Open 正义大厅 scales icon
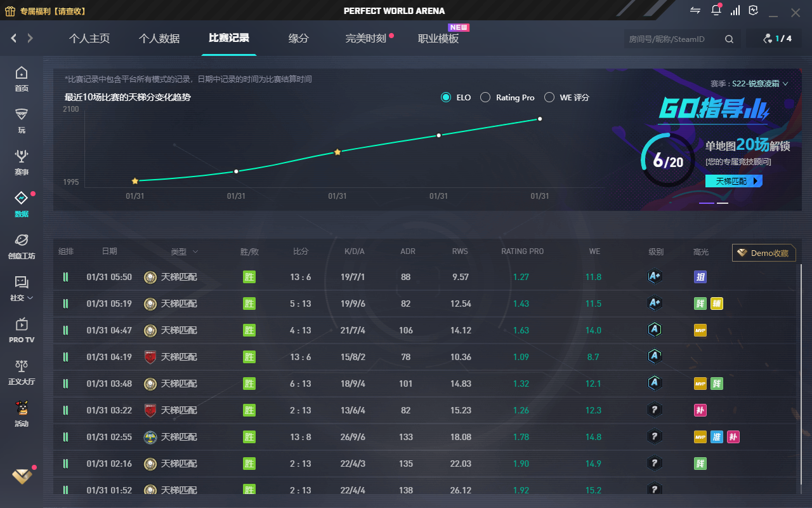The image size is (812, 508). [x=22, y=372]
